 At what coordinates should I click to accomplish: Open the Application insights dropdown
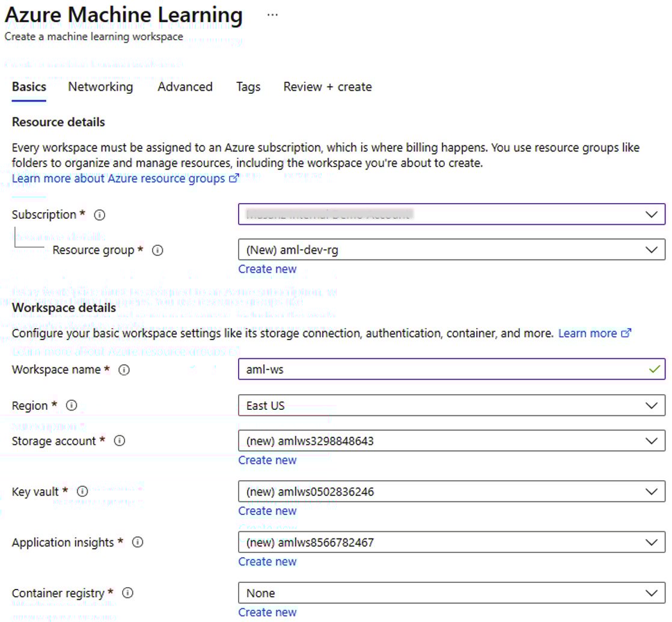(x=452, y=542)
